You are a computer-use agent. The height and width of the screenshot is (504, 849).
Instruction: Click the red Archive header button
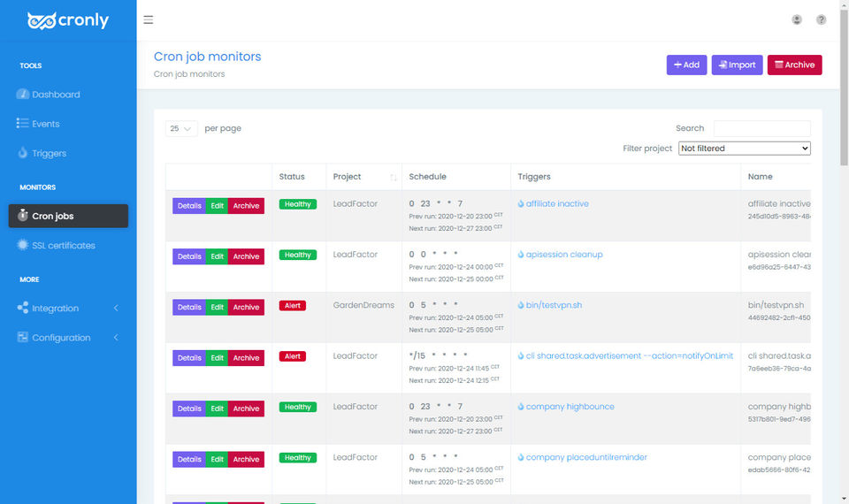click(794, 65)
